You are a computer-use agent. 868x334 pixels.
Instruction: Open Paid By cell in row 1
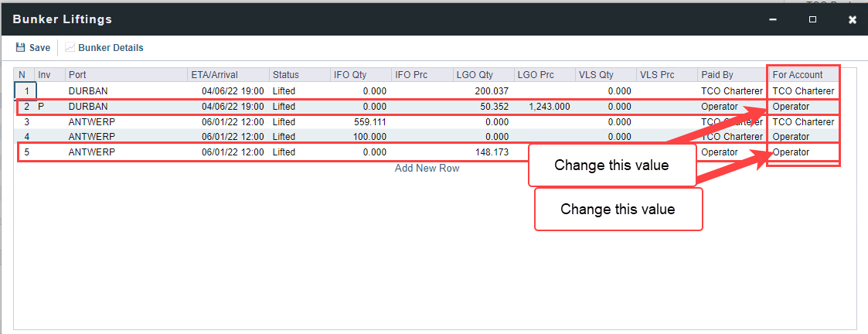point(730,90)
